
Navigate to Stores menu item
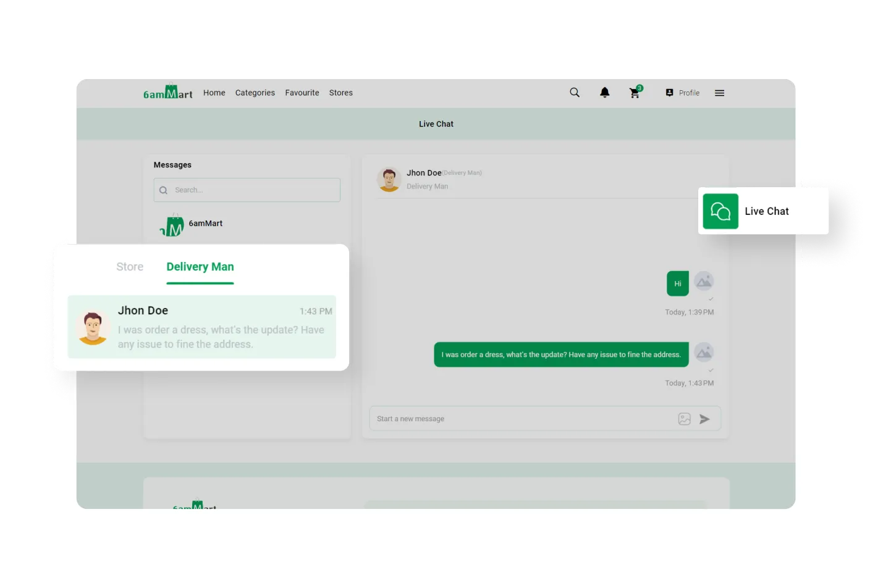tap(340, 93)
